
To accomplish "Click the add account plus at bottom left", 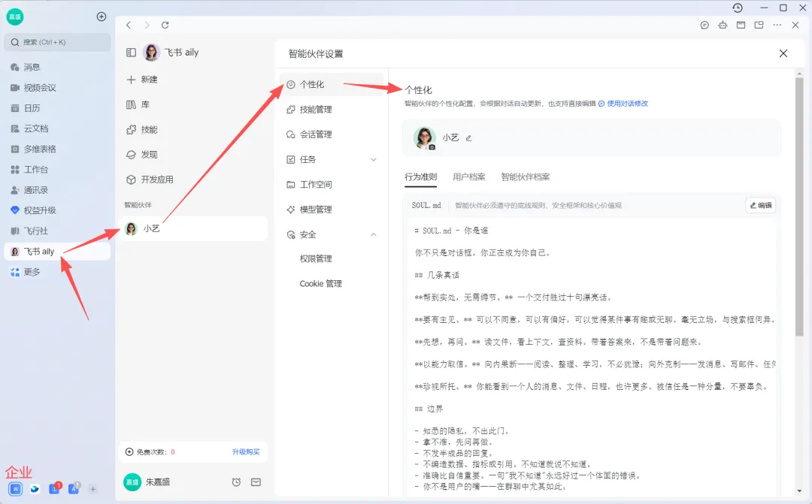I will tap(92, 489).
